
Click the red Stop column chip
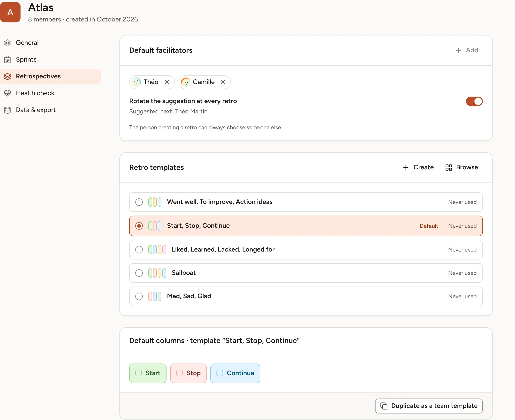(x=188, y=373)
